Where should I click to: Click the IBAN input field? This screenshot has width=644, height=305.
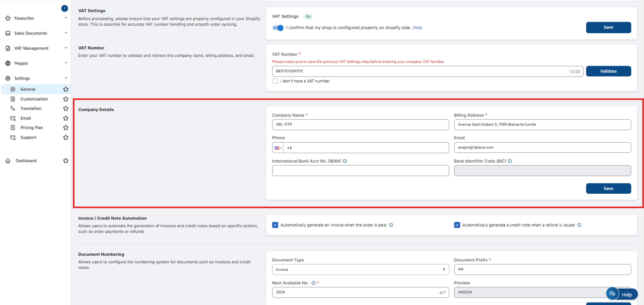[x=360, y=171]
